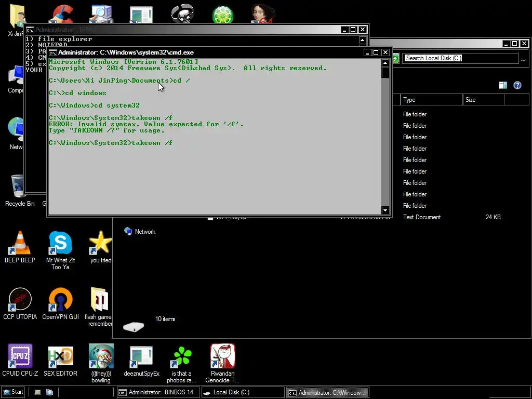Click the scroll up arrow in cmd.exe window
Screen dimensions: 532x399
pyautogui.click(x=385, y=63)
